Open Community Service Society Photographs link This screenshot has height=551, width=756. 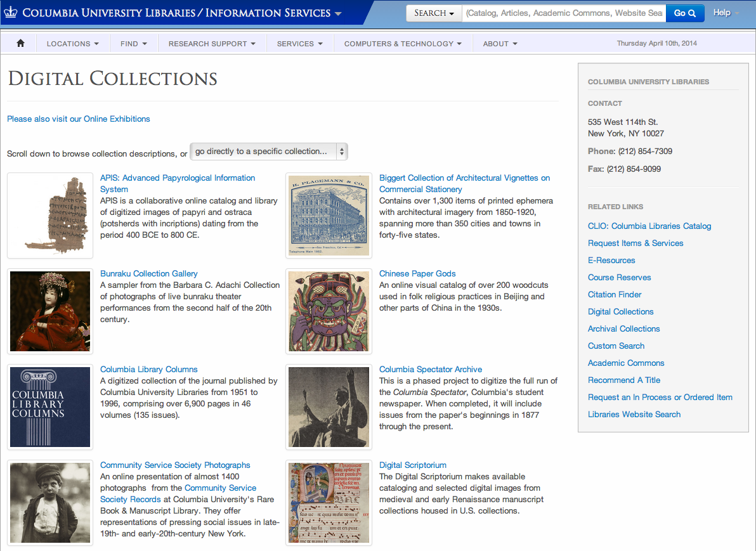(175, 465)
